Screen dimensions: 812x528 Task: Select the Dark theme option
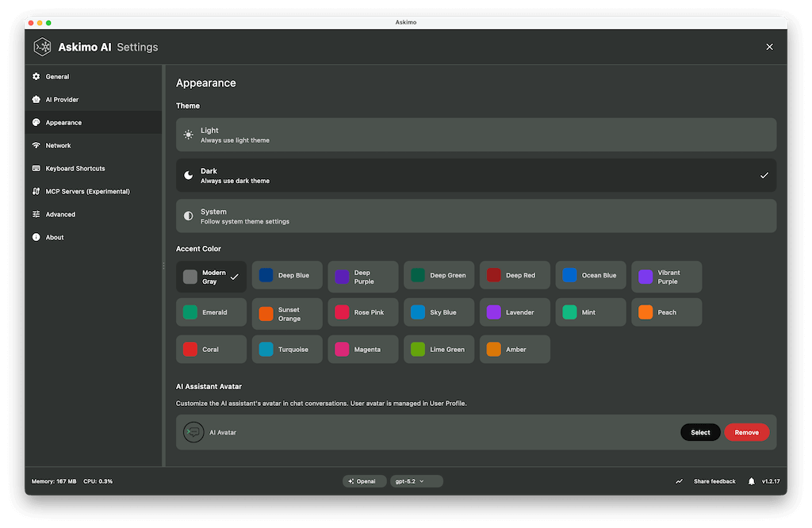[x=476, y=175]
